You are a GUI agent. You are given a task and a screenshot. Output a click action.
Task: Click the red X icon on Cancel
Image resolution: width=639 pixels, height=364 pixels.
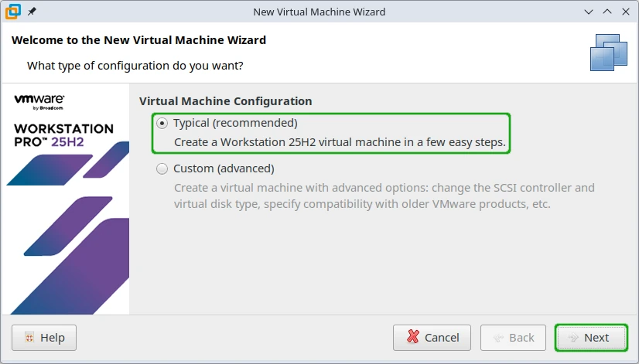click(413, 338)
